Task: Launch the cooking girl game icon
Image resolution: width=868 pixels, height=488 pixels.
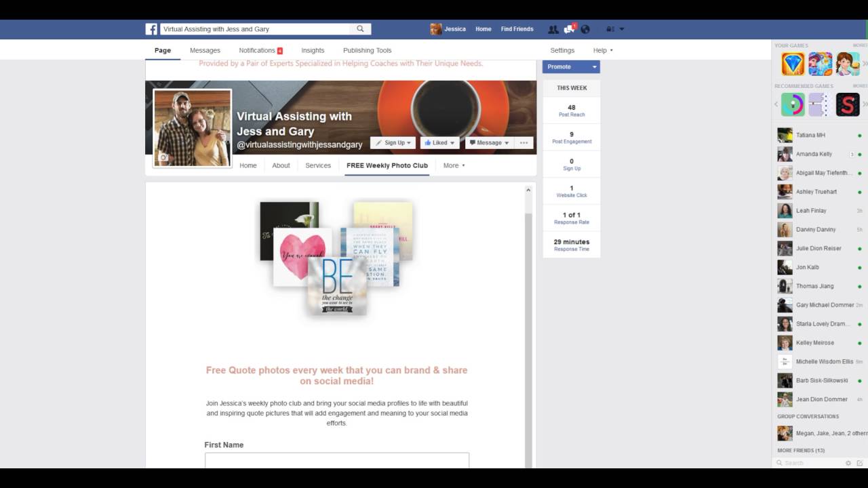Action: click(848, 64)
